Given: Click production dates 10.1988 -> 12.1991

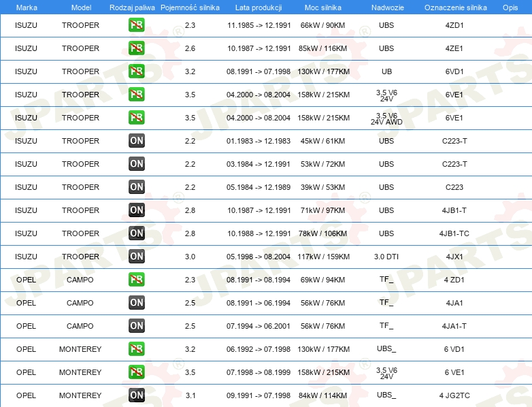Looking at the screenshot, I should point(259,233).
